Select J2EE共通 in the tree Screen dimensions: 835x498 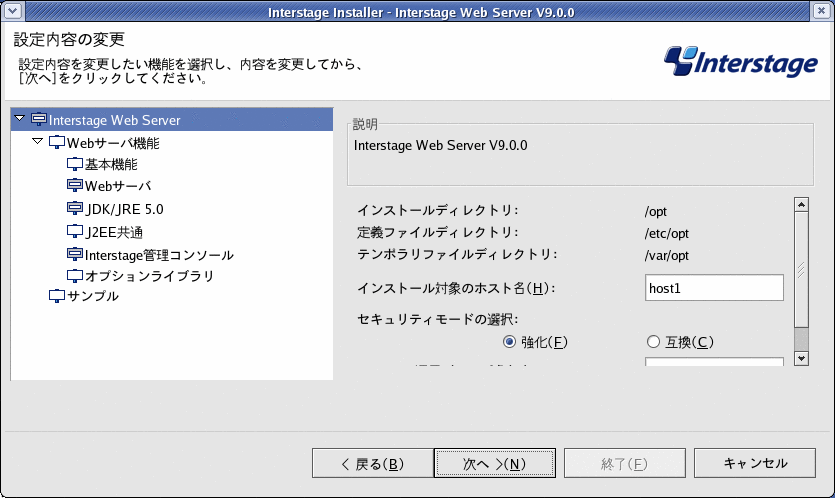tap(114, 232)
